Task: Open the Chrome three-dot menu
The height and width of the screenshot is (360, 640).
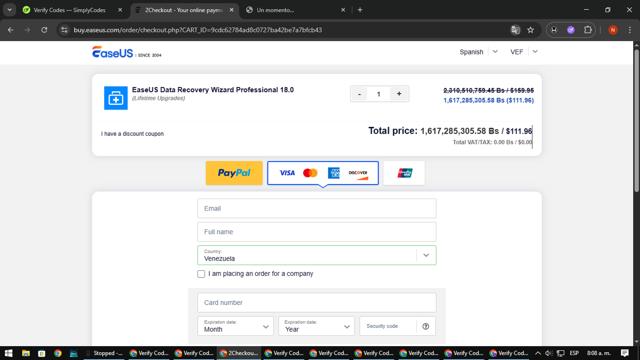Action: click(x=630, y=30)
